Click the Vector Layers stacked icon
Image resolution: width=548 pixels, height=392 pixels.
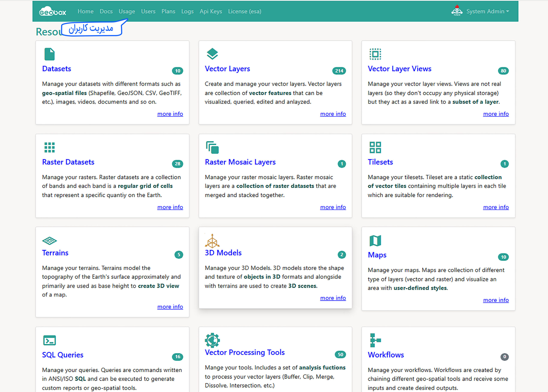pos(212,54)
